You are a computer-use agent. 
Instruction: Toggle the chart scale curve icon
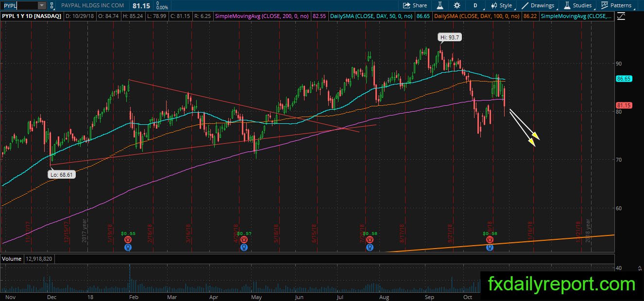coord(621,16)
